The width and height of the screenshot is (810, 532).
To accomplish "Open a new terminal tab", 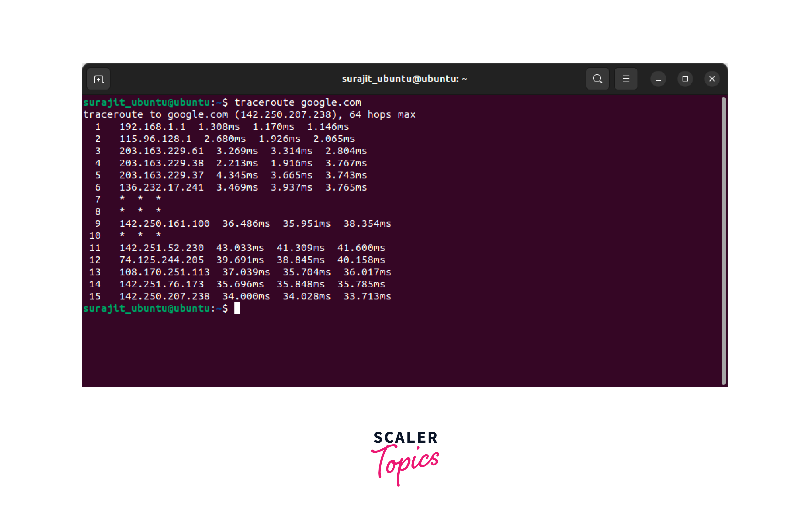I will pos(98,79).
